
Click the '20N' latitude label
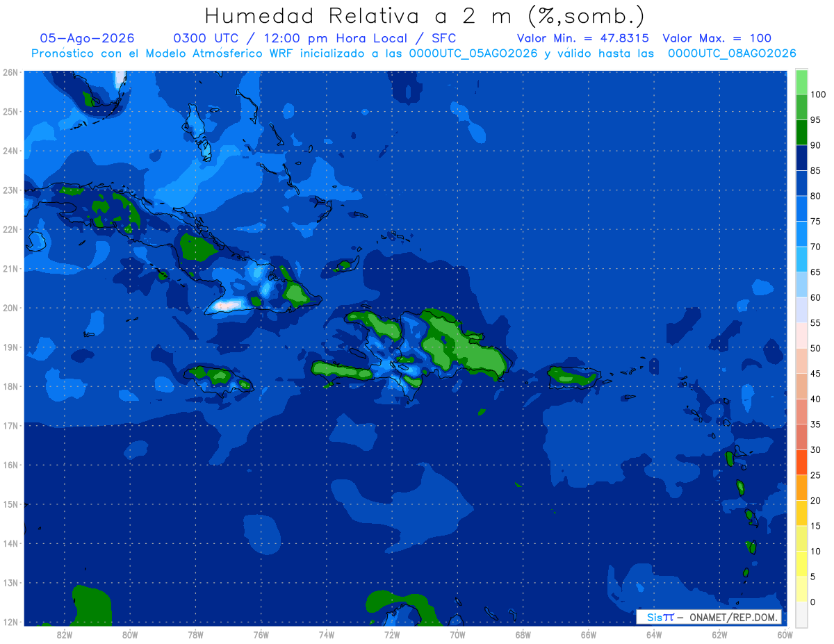(x=10, y=308)
